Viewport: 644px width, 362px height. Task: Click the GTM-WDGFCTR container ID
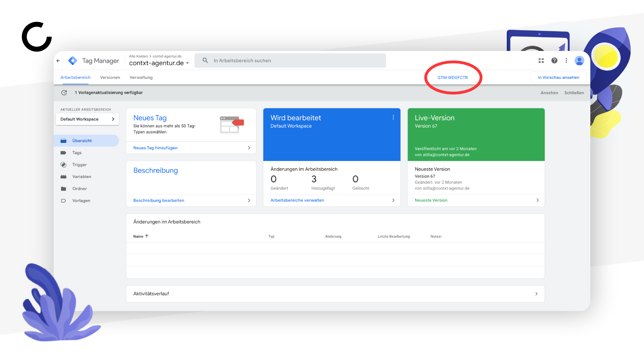453,77
